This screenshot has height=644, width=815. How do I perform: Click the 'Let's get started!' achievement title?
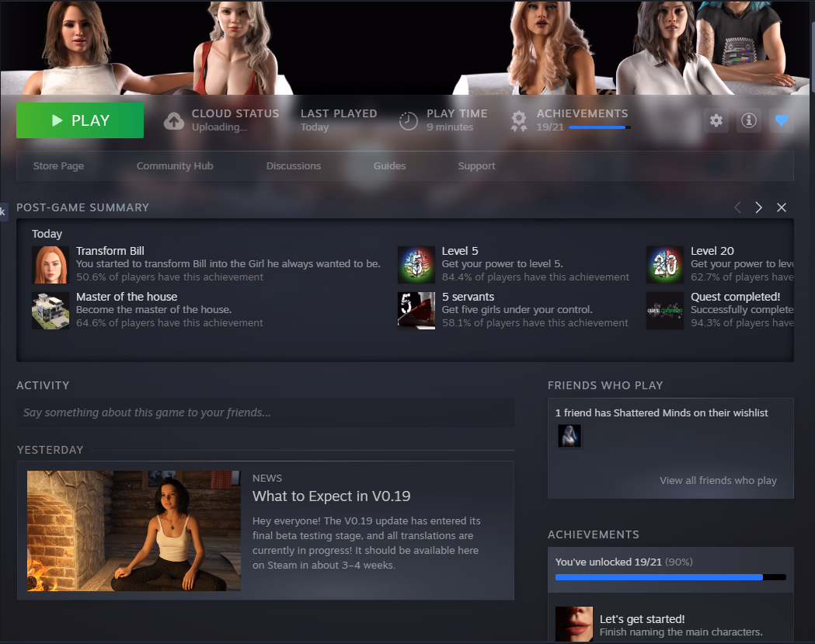[643, 619]
